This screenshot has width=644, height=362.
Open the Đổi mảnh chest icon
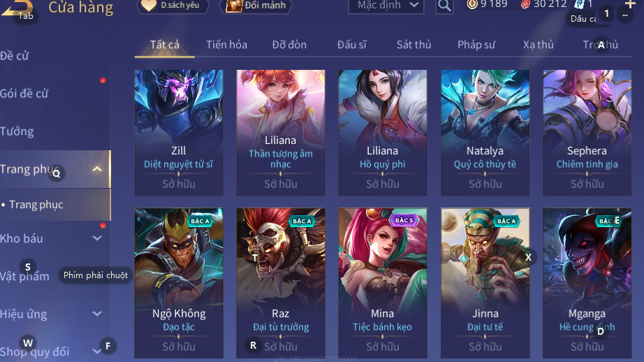pos(234,6)
